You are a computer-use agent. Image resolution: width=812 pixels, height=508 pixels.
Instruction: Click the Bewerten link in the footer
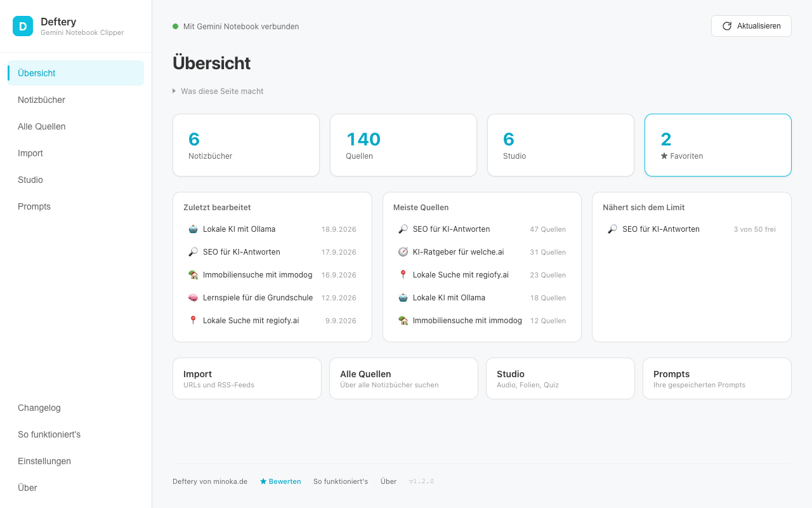280,481
